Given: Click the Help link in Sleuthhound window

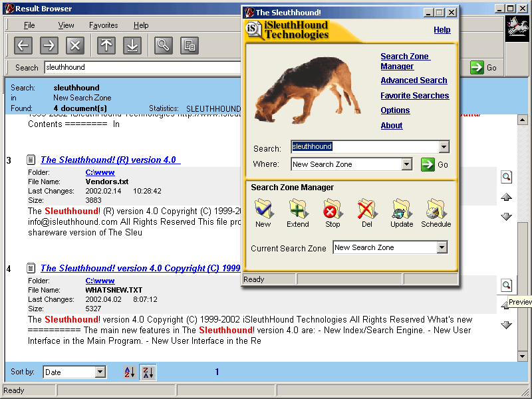Looking at the screenshot, I should (442, 30).
